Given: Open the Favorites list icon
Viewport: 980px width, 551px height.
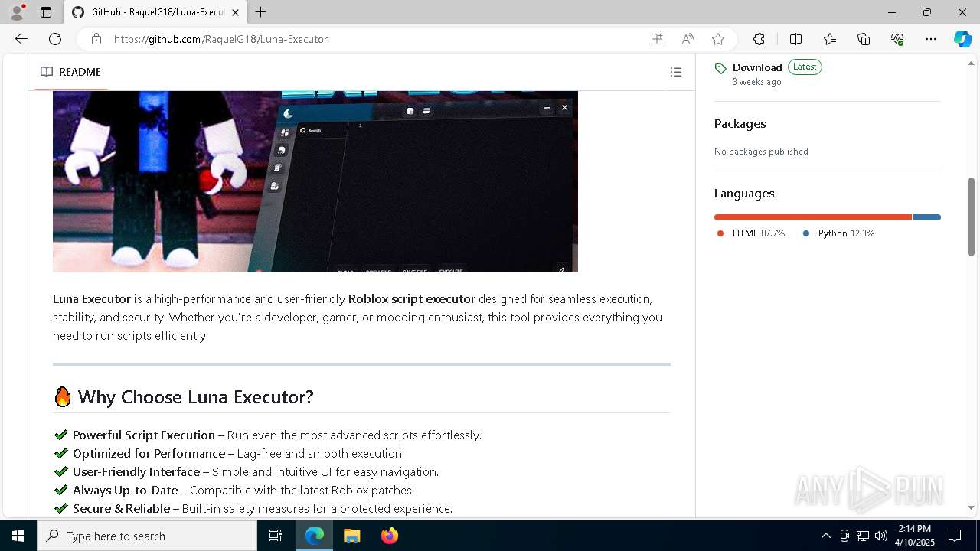Looking at the screenshot, I should (830, 39).
